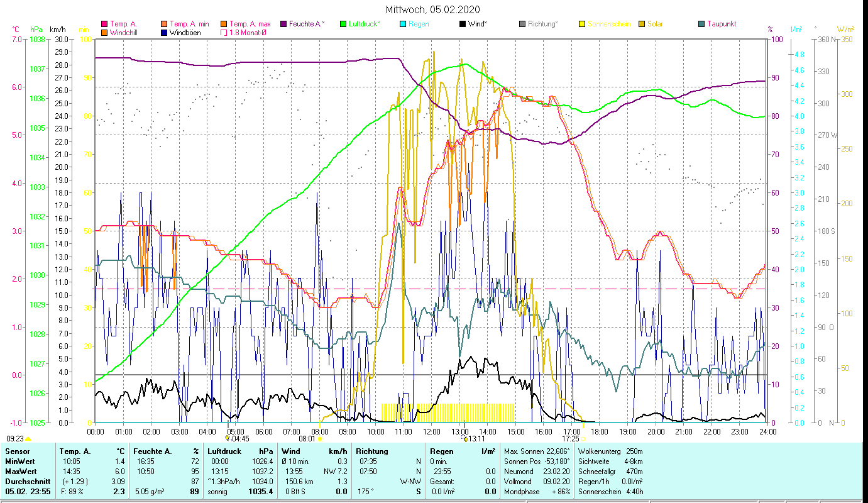Click the orange Windchill legend swatch
This screenshot has width=868, height=503.
pyautogui.click(x=104, y=33)
